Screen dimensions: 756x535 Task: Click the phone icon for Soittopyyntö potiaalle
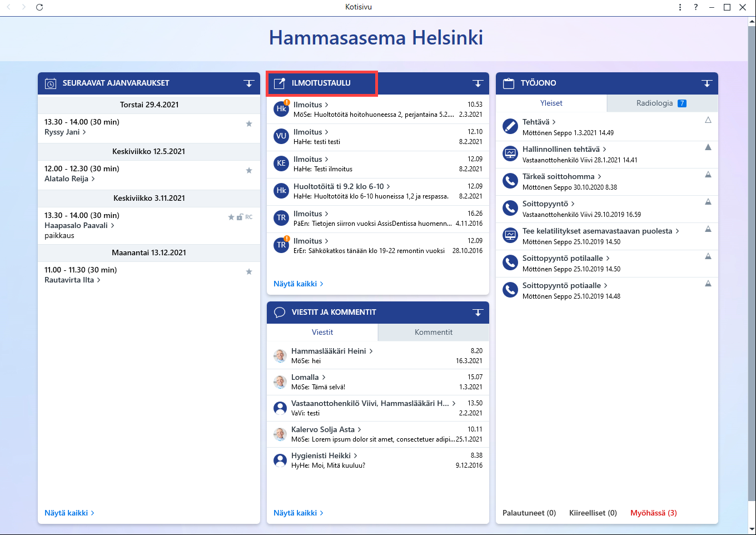510,290
